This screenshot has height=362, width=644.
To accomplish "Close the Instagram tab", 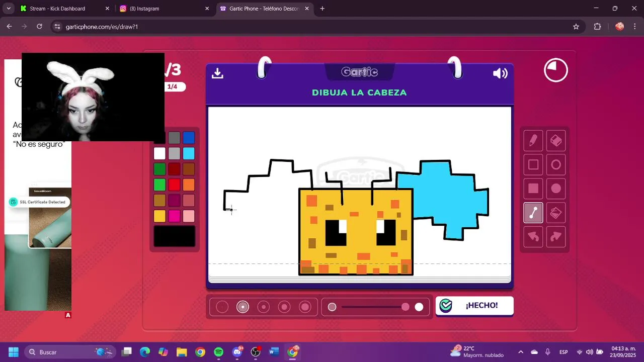I will (207, 9).
